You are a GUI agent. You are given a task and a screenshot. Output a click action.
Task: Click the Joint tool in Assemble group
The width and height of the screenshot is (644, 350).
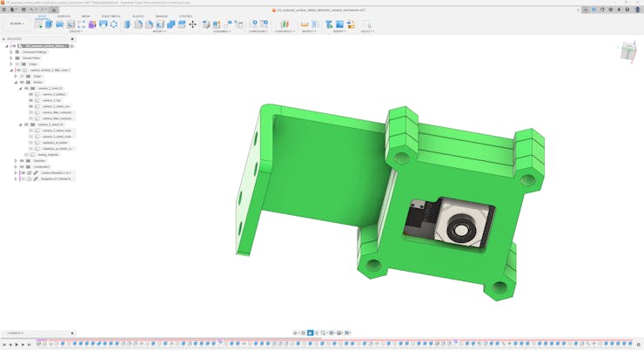(218, 24)
